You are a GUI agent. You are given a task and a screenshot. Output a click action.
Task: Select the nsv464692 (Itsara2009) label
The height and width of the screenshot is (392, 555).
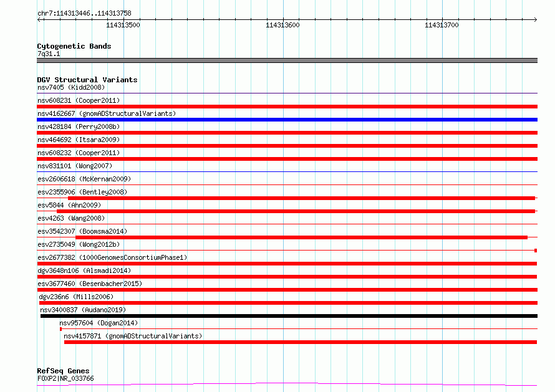[x=79, y=140]
